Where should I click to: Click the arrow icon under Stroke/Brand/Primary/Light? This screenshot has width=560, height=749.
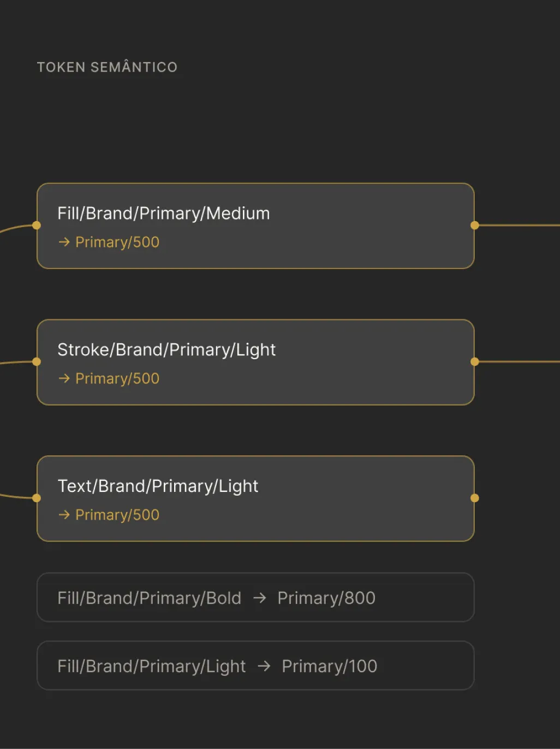click(x=64, y=378)
